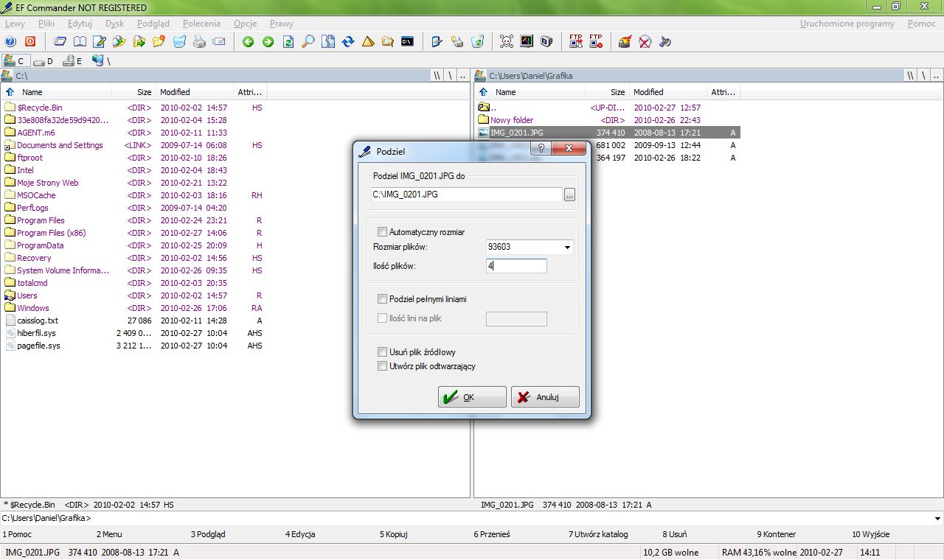Select the MSOCache folder row
This screenshot has height=560, width=944.
133,195
